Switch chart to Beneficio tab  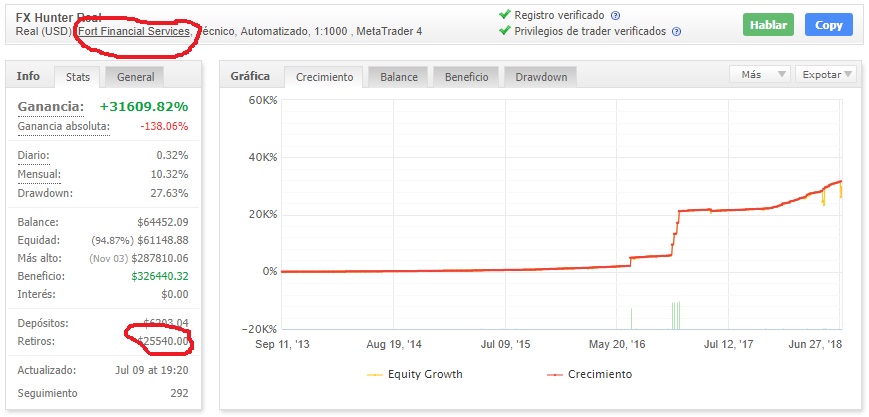(x=466, y=76)
